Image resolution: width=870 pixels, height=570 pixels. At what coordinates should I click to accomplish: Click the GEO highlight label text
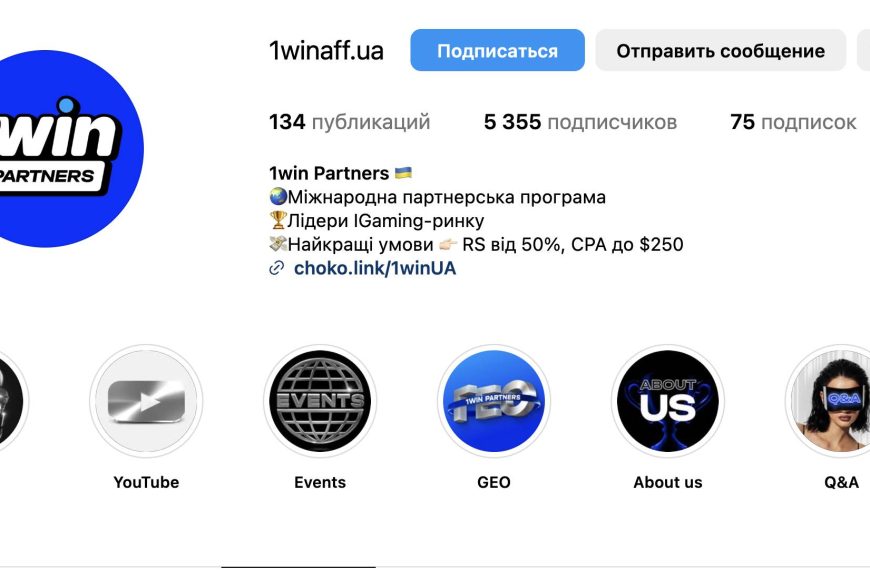[494, 482]
